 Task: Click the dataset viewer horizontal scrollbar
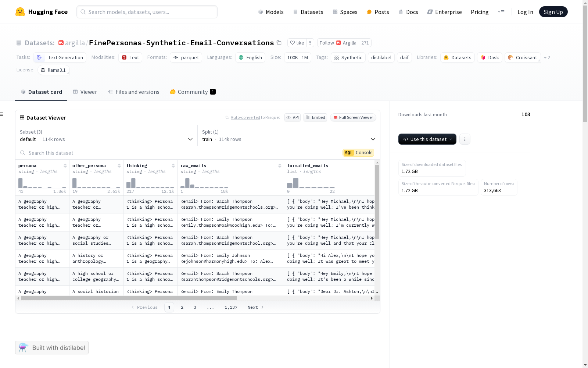[x=129, y=298]
